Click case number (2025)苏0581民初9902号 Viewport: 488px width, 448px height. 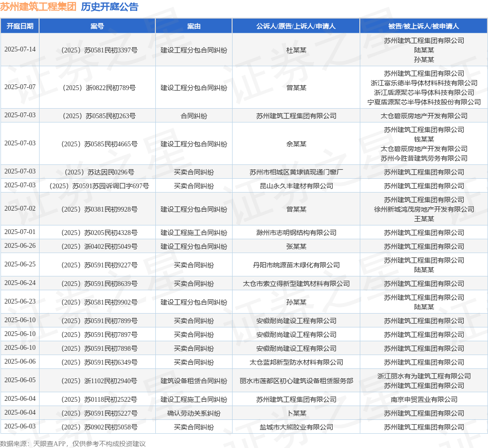coord(99,302)
